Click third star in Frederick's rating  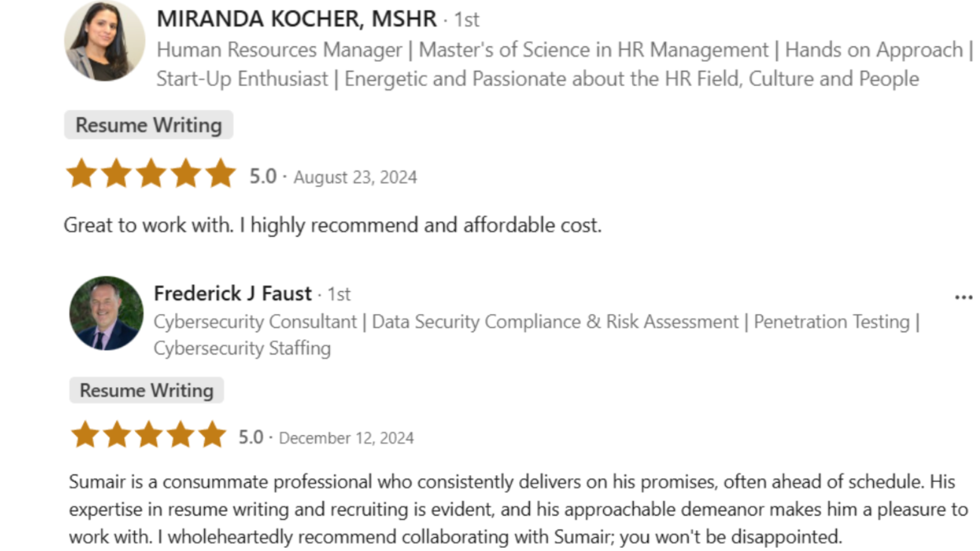[148, 435]
